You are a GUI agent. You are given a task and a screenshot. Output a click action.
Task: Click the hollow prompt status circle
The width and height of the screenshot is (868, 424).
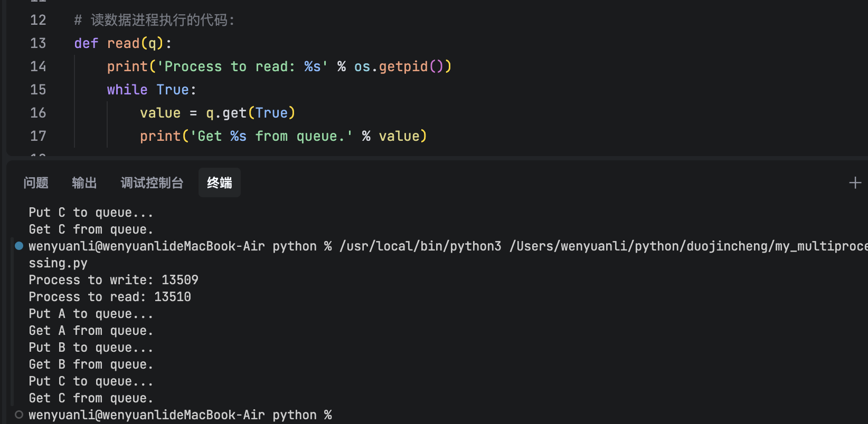pos(19,415)
